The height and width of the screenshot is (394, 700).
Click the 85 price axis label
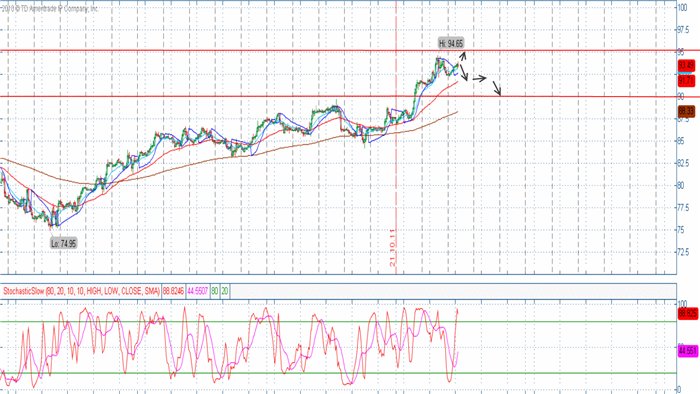pyautogui.click(x=681, y=141)
